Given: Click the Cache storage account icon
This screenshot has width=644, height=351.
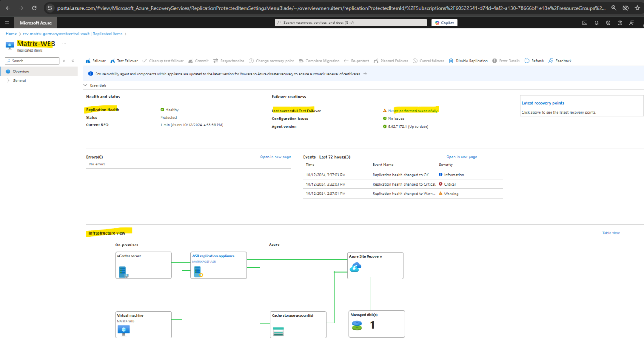Looking at the screenshot, I should 278,331.
